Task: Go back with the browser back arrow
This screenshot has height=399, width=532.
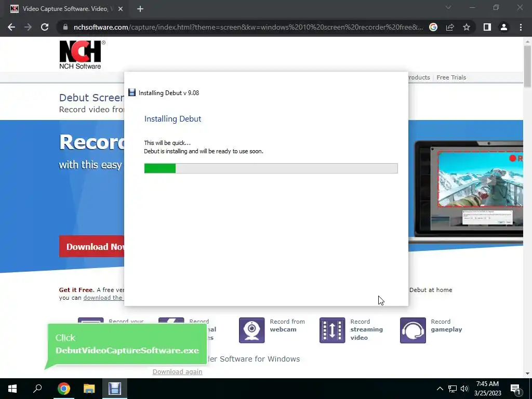Action: (x=11, y=27)
